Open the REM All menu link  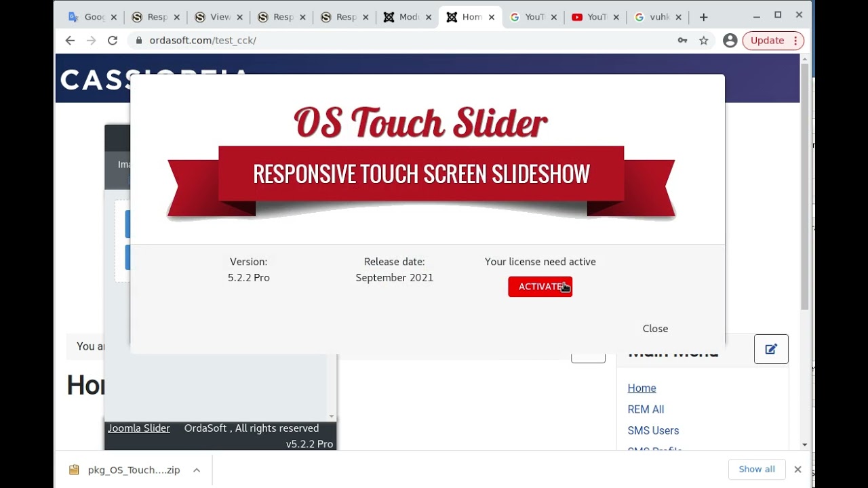click(x=646, y=409)
